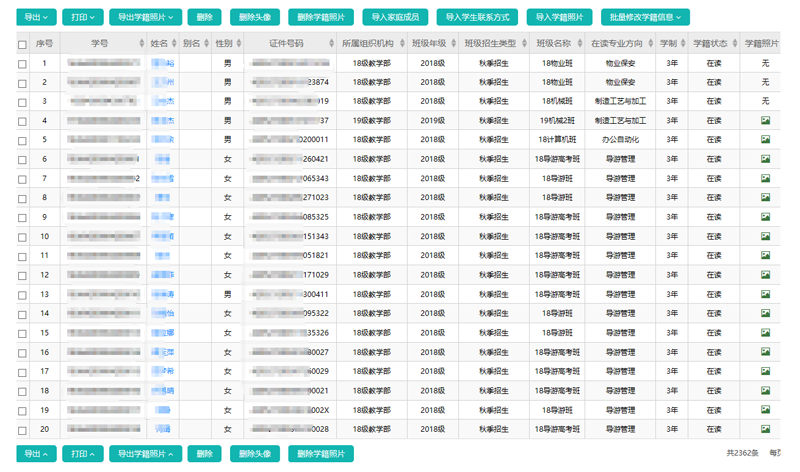Tick the select-all checkbox in the table header
The image size is (800, 472).
click(23, 45)
